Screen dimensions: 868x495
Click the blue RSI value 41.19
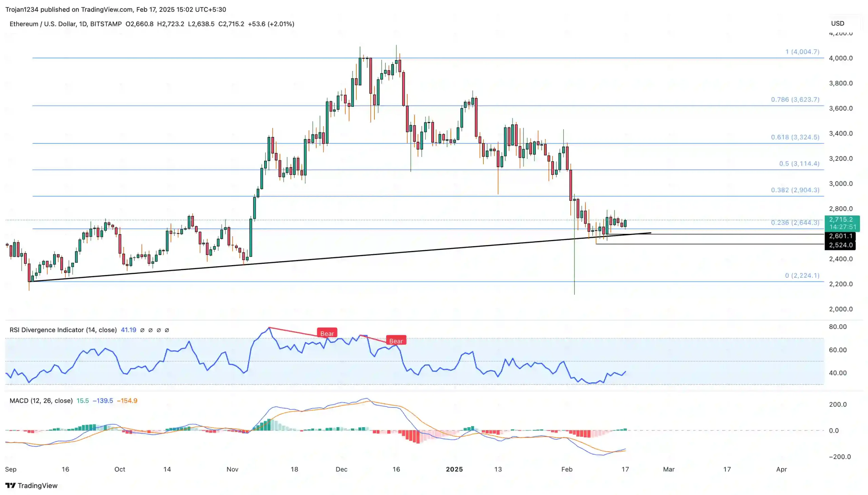tap(129, 330)
